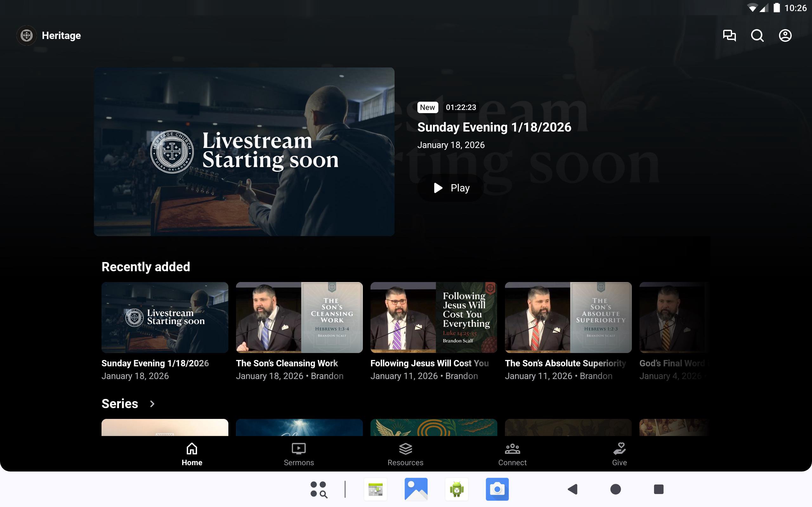Viewport: 812px width, 507px height.
Task: Open the app drawer search icon
Action: [318, 489]
